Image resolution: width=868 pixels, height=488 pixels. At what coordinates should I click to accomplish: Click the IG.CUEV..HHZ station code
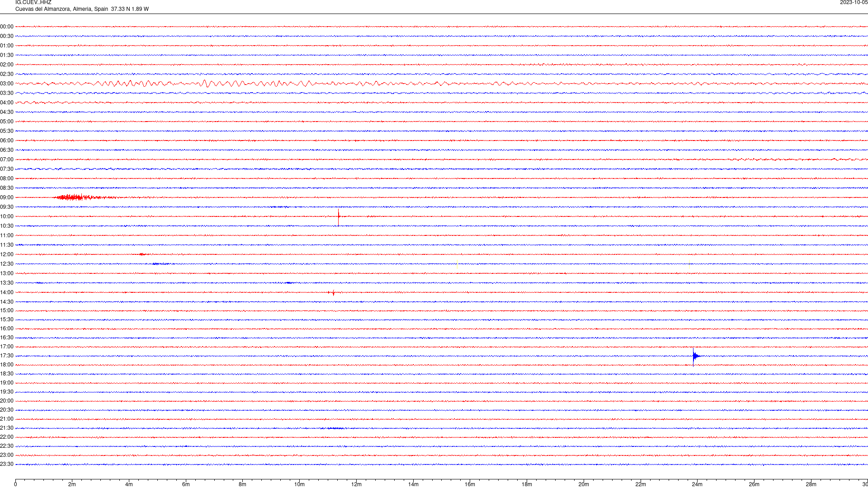tap(33, 3)
